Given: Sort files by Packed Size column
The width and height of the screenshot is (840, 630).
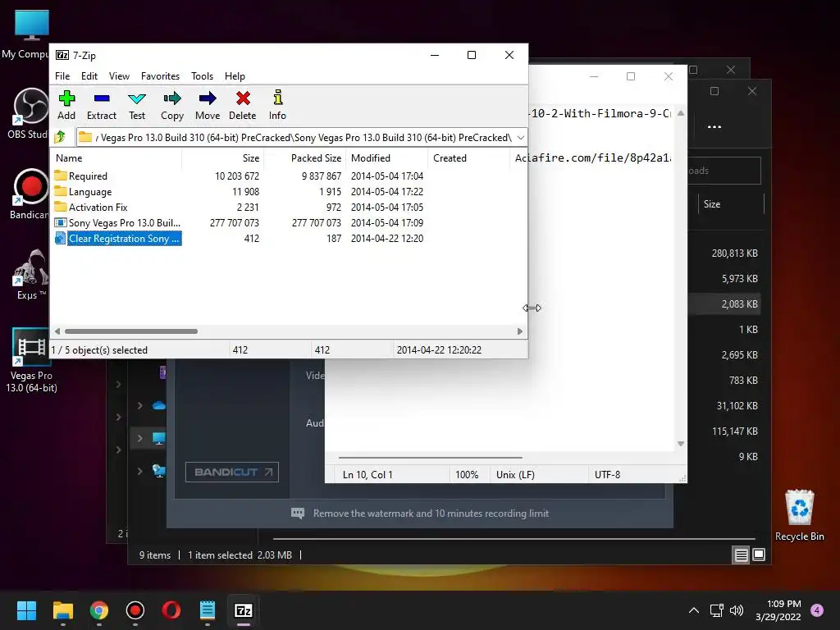Looking at the screenshot, I should (x=305, y=158).
